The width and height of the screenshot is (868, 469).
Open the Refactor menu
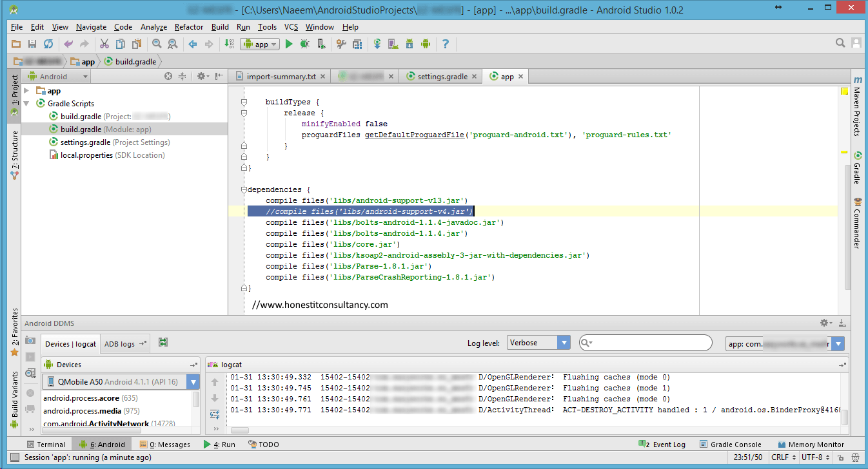[x=188, y=27]
